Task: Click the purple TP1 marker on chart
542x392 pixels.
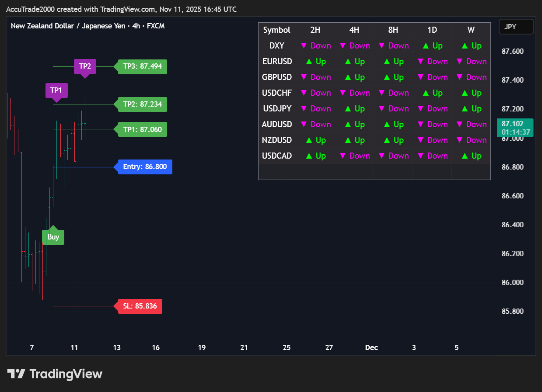Action: click(56, 90)
